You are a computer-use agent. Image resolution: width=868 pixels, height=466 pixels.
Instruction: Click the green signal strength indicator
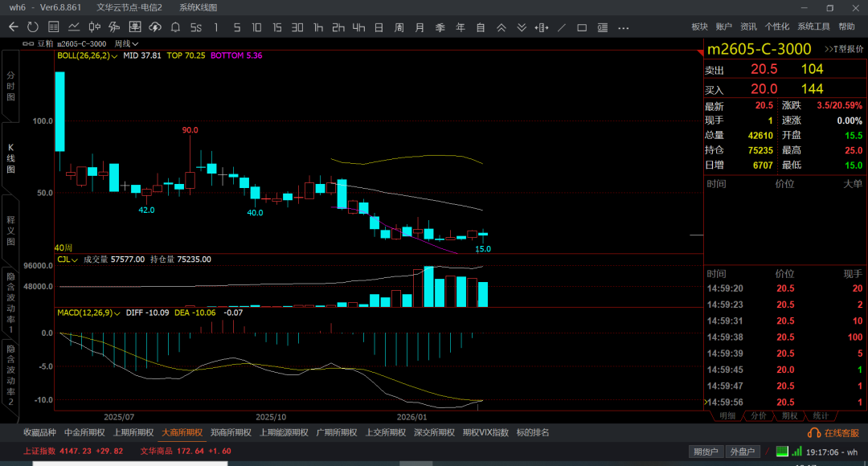783,452
